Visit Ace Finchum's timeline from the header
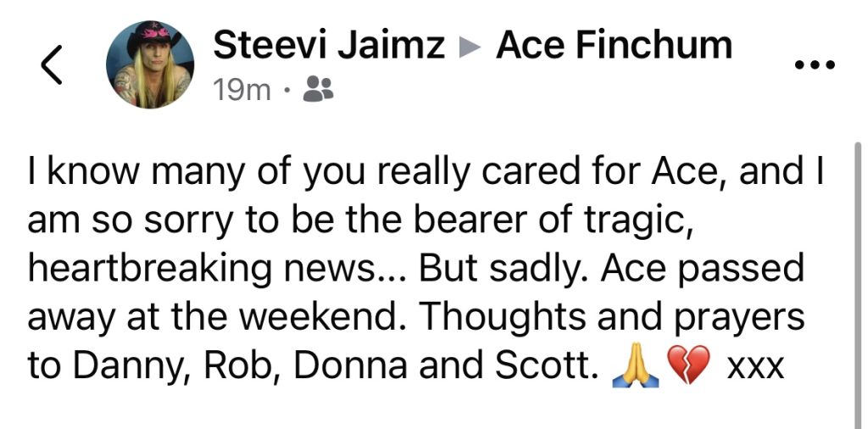The height and width of the screenshot is (429, 868). point(614,45)
